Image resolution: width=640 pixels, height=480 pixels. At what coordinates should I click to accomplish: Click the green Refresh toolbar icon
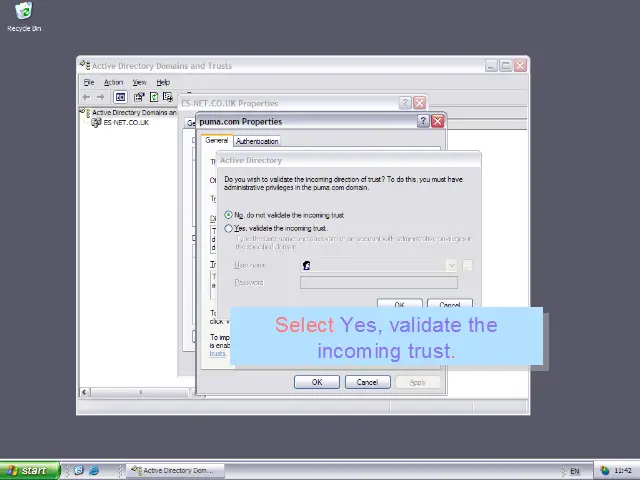pyautogui.click(x=153, y=97)
